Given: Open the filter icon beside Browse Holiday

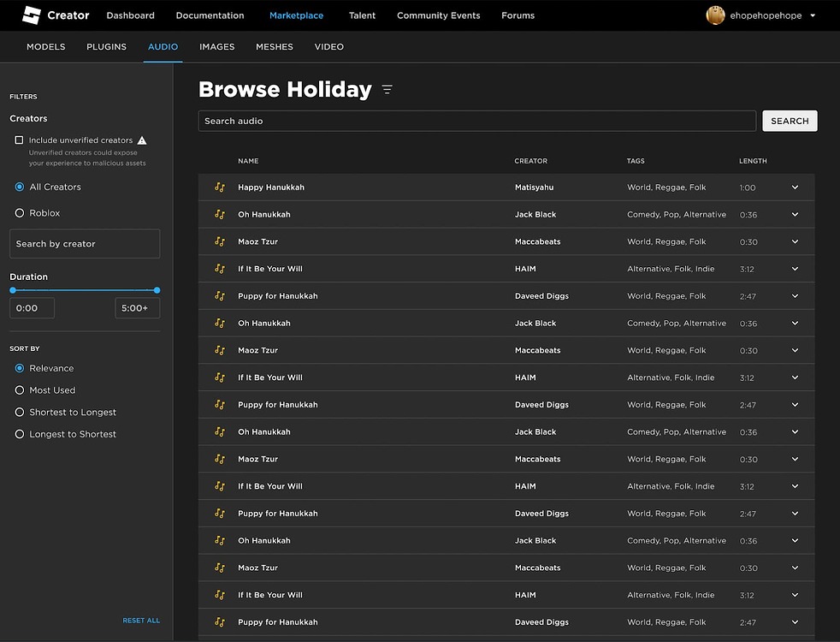Looking at the screenshot, I should tap(387, 90).
